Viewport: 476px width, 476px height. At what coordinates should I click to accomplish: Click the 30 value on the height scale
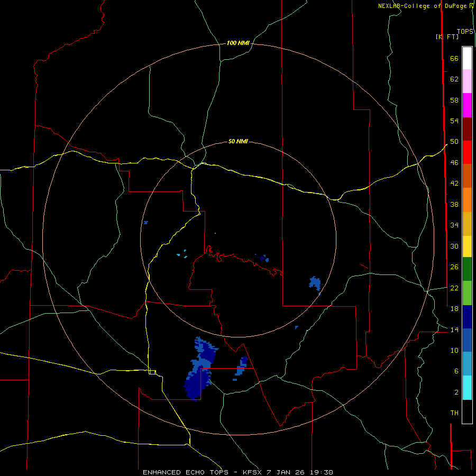[x=454, y=246]
